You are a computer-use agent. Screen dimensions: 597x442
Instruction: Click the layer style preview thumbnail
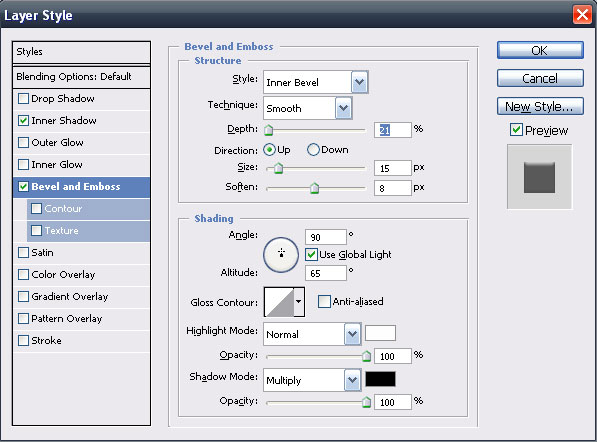539,177
